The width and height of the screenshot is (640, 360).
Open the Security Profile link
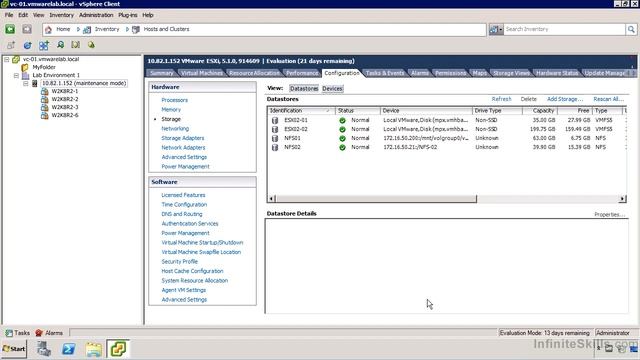[x=180, y=262]
